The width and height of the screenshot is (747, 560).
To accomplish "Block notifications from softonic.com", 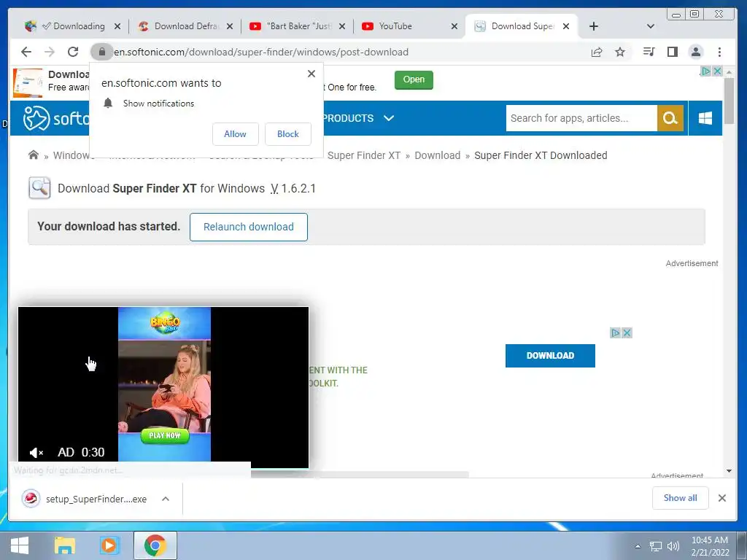I will (x=288, y=134).
